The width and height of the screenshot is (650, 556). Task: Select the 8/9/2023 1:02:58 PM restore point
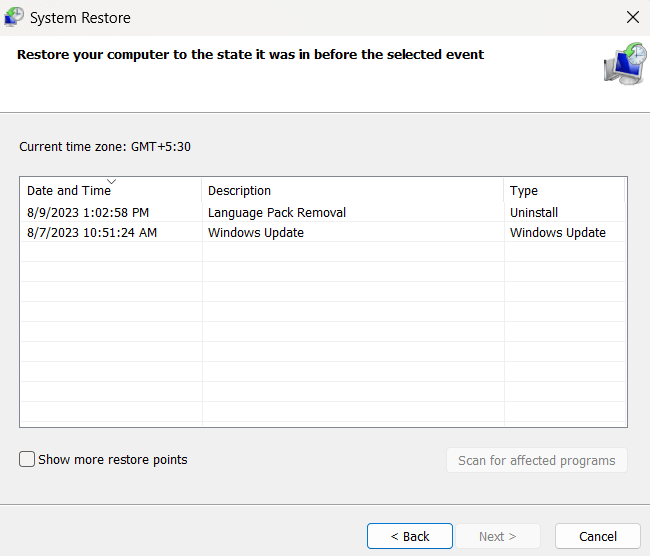(x=323, y=212)
